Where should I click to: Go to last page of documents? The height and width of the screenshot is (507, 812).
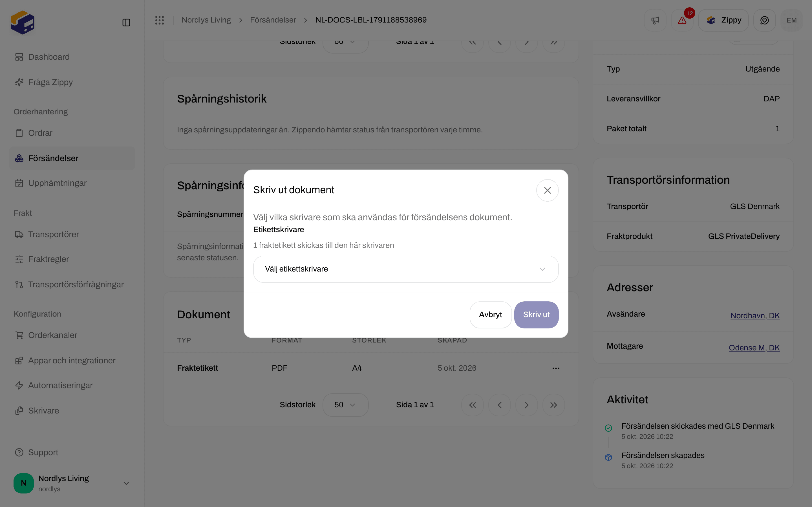coord(554,405)
